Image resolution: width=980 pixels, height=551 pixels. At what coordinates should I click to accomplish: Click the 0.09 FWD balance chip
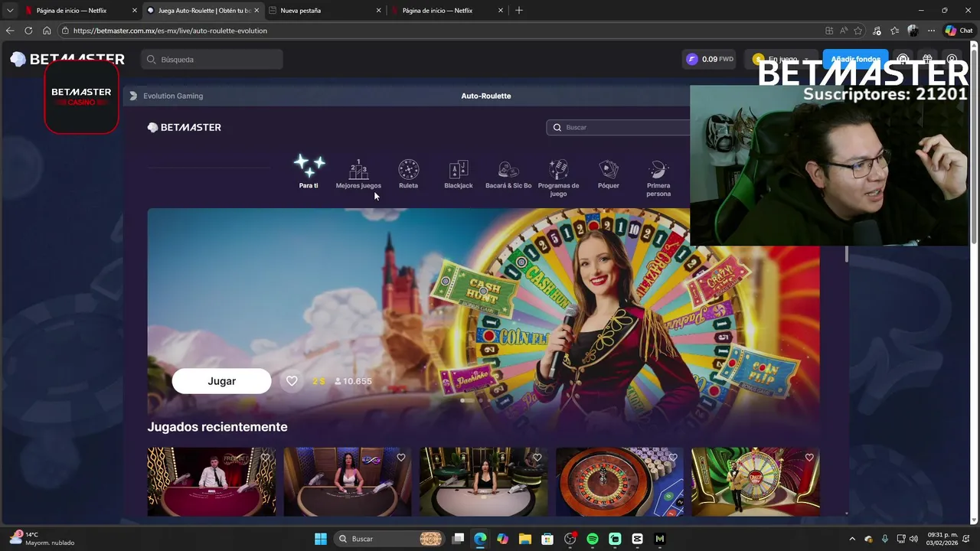point(709,59)
